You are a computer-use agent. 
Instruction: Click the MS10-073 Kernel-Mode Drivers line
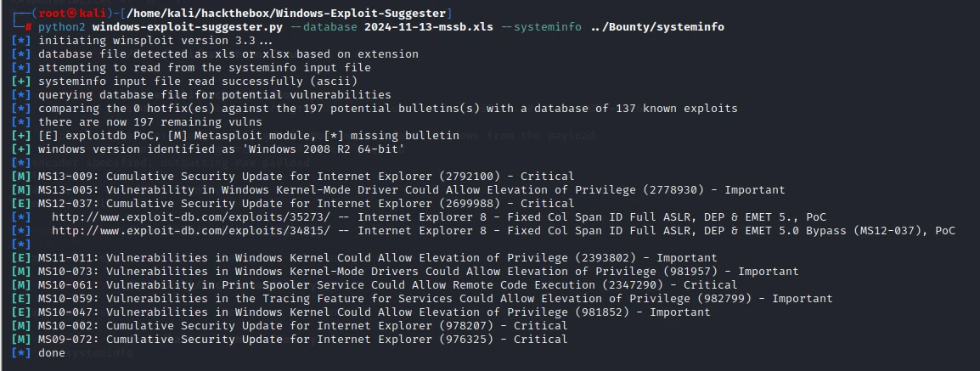[418, 271]
